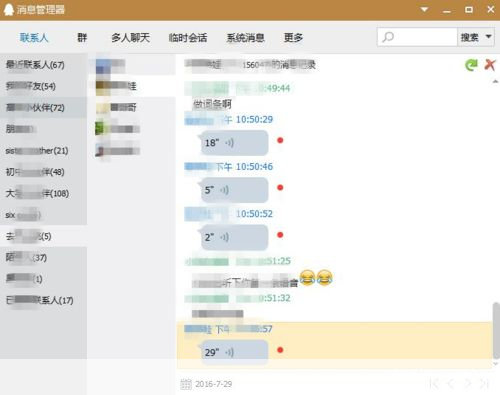This screenshot has height=395, width=500.
Task: Click the timestamp 10:50:52
Action: (x=254, y=214)
